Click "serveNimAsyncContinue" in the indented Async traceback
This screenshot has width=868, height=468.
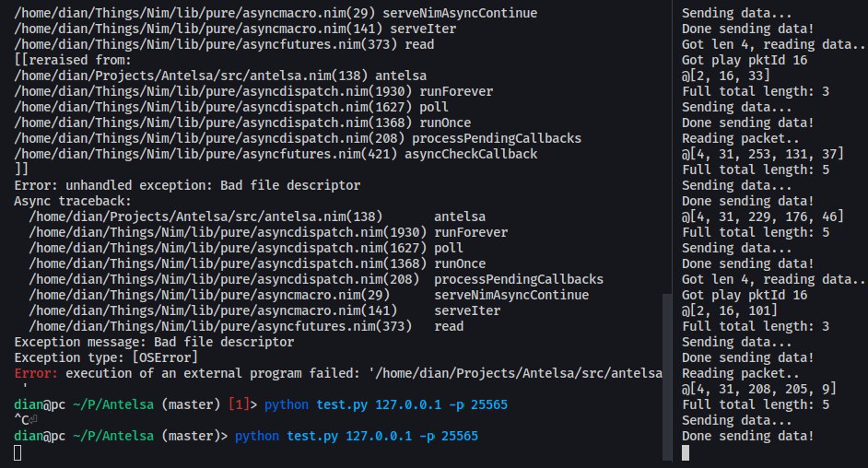[x=511, y=295]
